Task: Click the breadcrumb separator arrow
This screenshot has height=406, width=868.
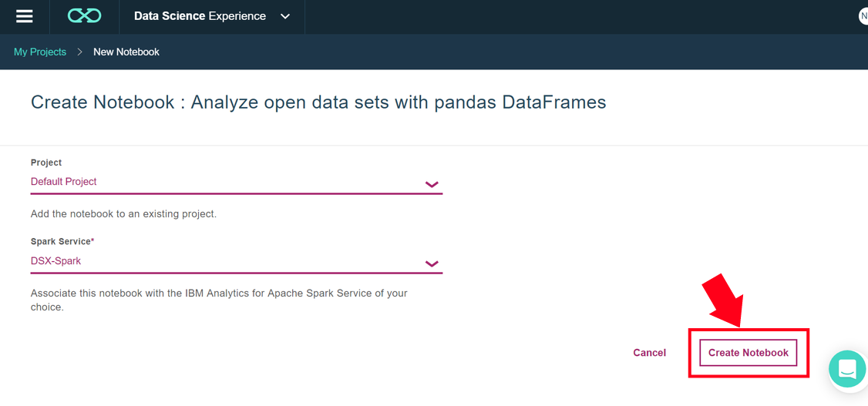Action: click(x=79, y=52)
